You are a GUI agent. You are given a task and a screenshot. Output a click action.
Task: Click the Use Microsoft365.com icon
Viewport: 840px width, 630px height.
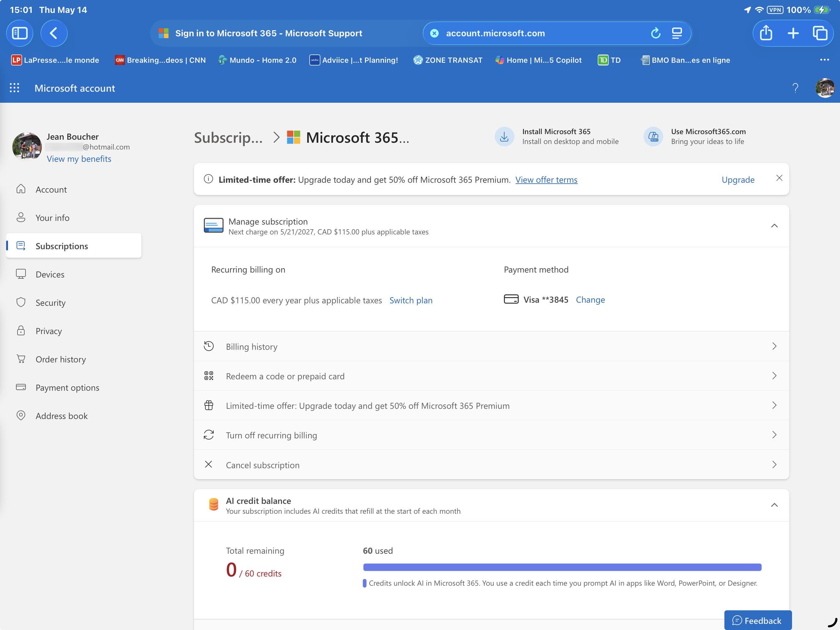coord(653,136)
